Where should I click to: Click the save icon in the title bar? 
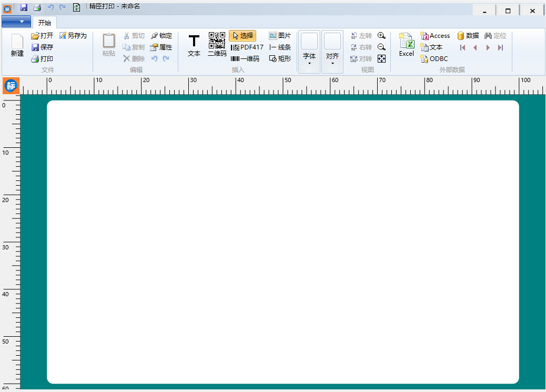24,7
